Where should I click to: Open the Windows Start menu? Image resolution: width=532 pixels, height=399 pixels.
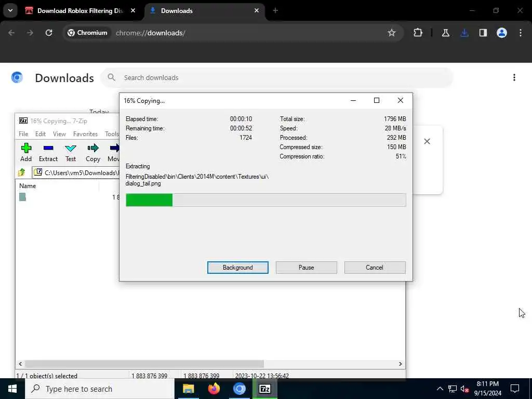(12, 389)
